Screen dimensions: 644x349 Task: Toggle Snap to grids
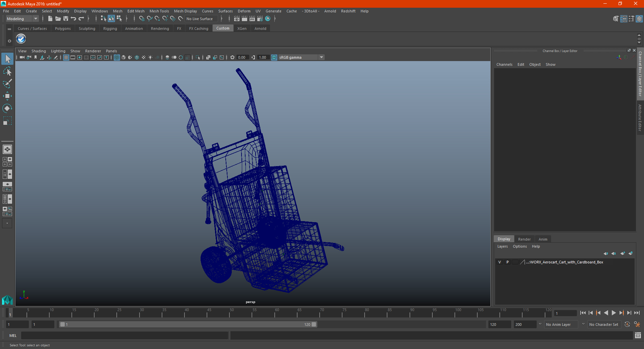pos(142,19)
